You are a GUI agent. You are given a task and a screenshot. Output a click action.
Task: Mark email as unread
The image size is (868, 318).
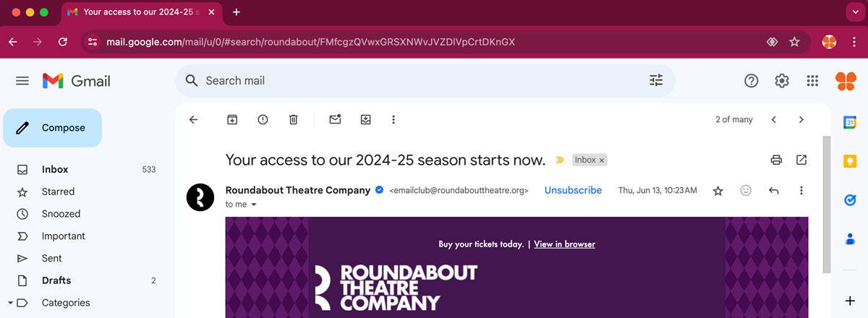[x=335, y=120]
